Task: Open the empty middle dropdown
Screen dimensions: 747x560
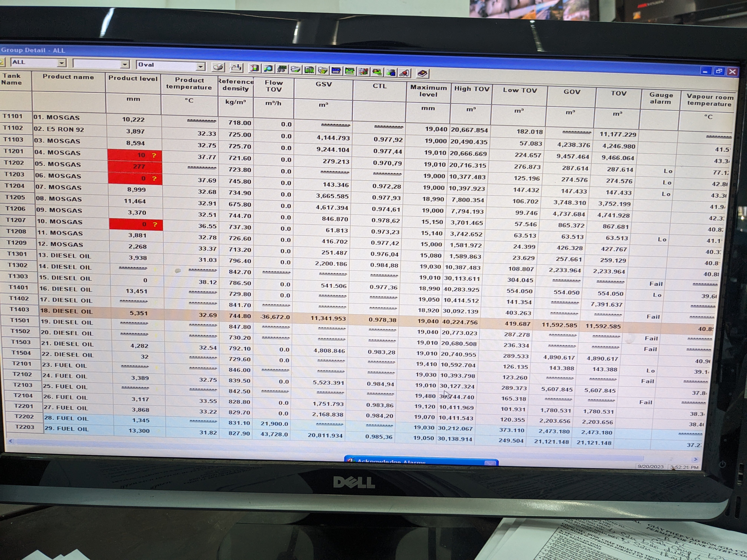Action: click(x=125, y=64)
